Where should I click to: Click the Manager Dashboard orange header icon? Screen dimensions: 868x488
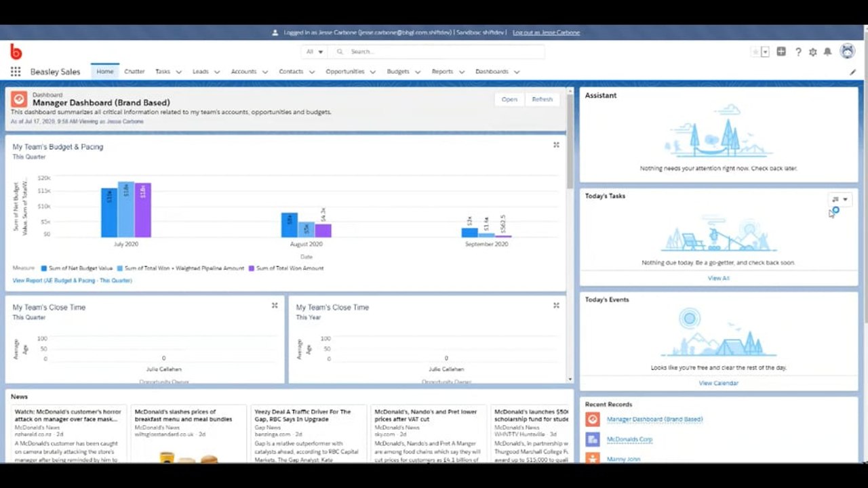click(19, 99)
